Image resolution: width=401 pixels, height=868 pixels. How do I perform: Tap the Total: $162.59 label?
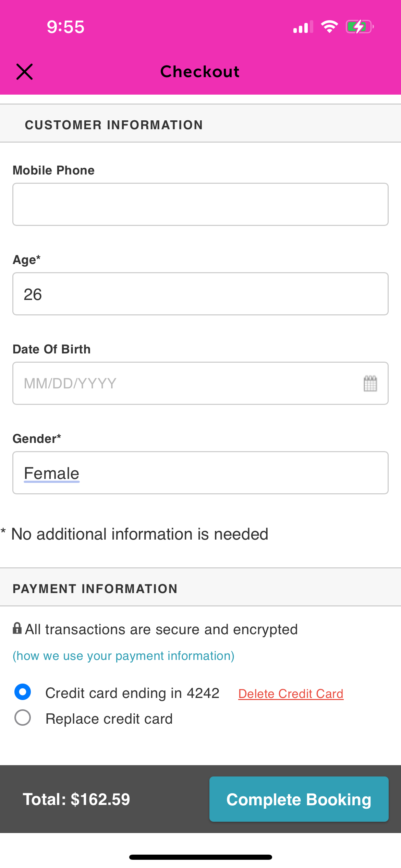coord(76,799)
